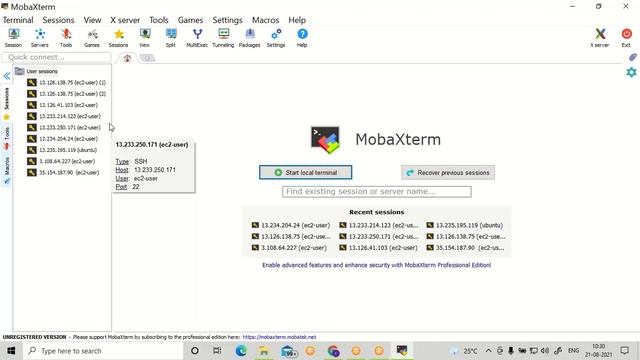The width and height of the screenshot is (640, 360).
Task: Open the Macros menu
Action: [265, 20]
